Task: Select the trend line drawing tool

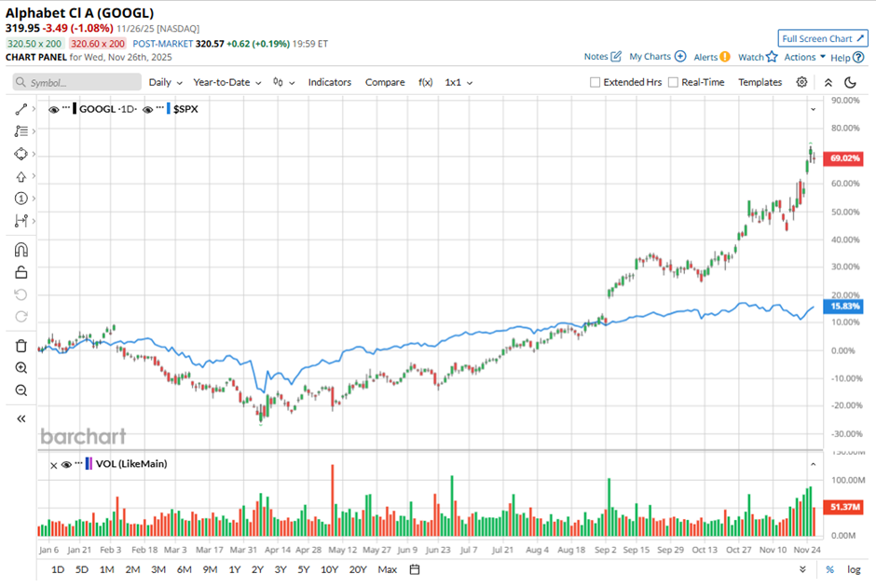Action: [x=21, y=109]
